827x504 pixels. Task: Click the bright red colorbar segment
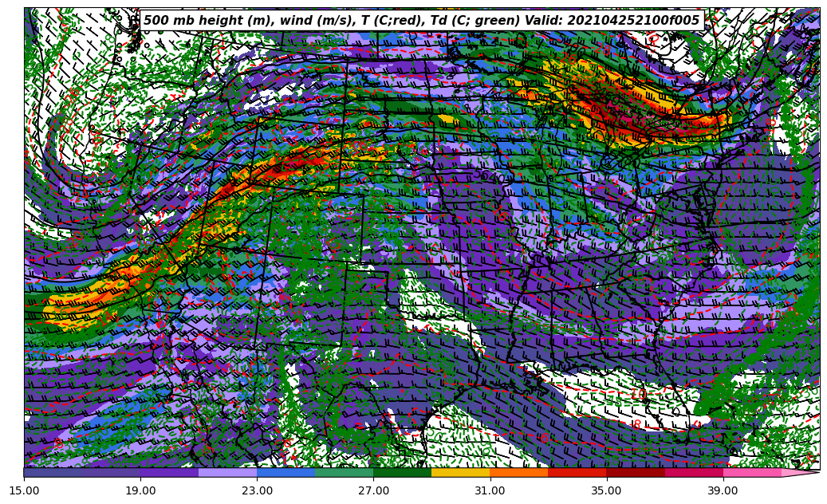click(577, 472)
